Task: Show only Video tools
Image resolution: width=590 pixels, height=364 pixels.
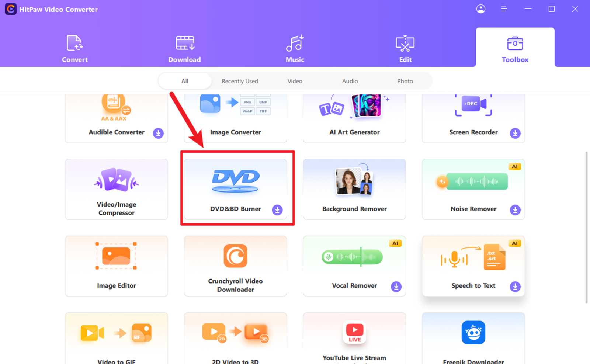Action: point(295,81)
